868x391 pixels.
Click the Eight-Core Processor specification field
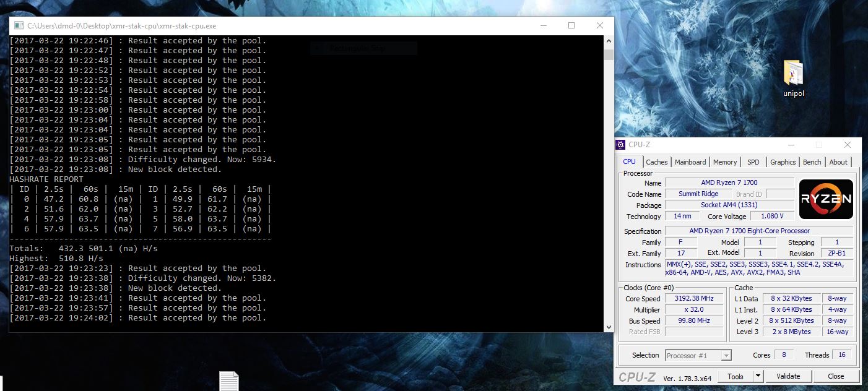(758, 231)
